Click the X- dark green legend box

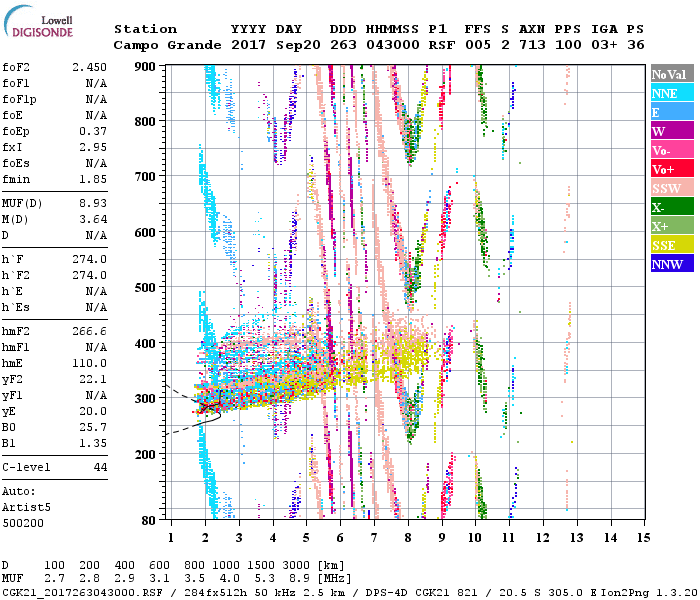tap(669, 208)
